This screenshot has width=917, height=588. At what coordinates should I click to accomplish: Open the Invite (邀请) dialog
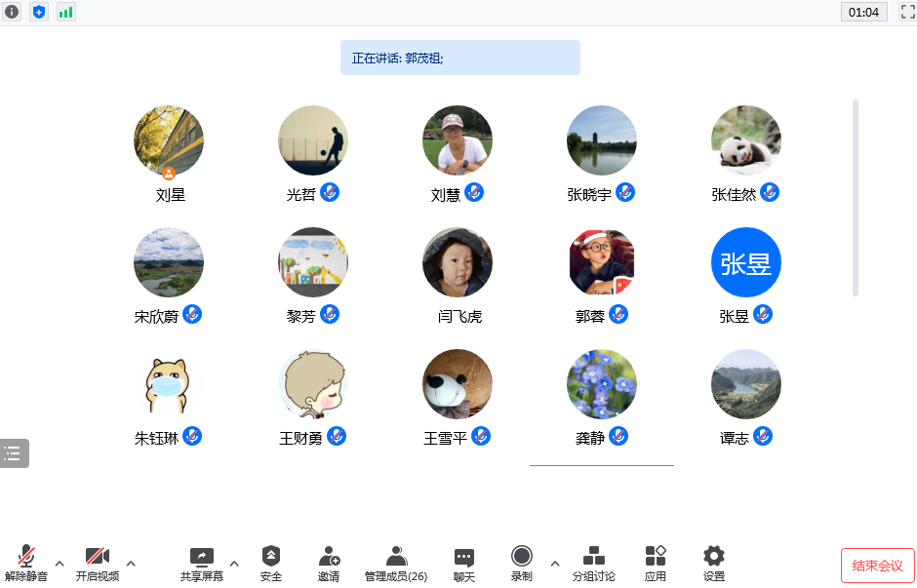[x=329, y=564]
